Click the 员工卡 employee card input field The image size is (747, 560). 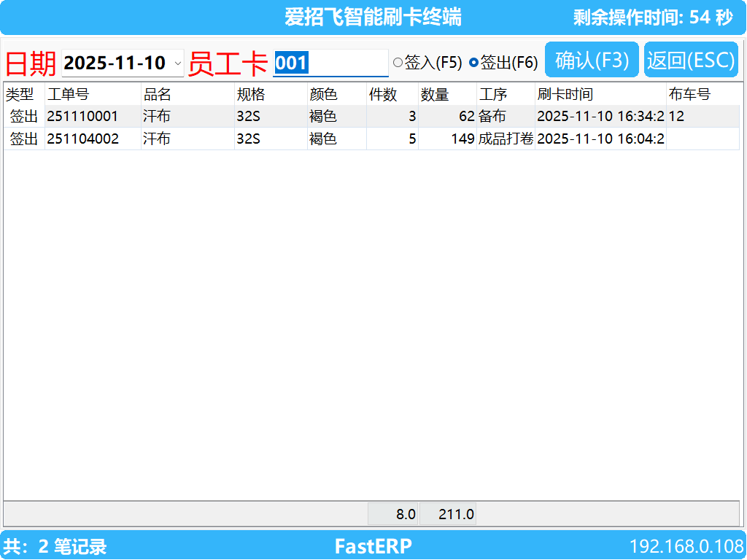tap(330, 64)
